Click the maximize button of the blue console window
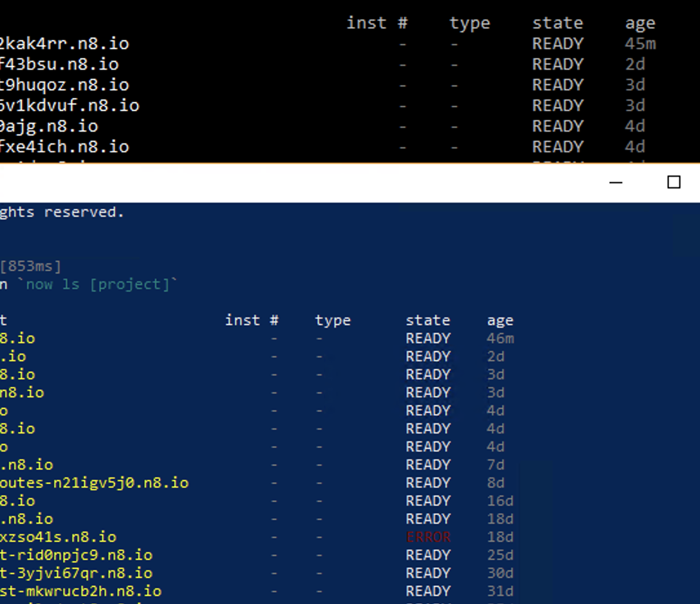 coord(674,183)
